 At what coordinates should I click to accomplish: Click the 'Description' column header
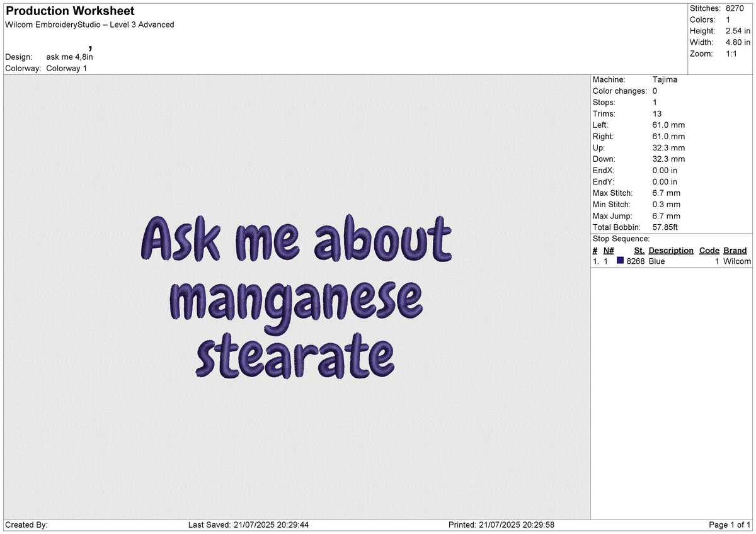(671, 250)
